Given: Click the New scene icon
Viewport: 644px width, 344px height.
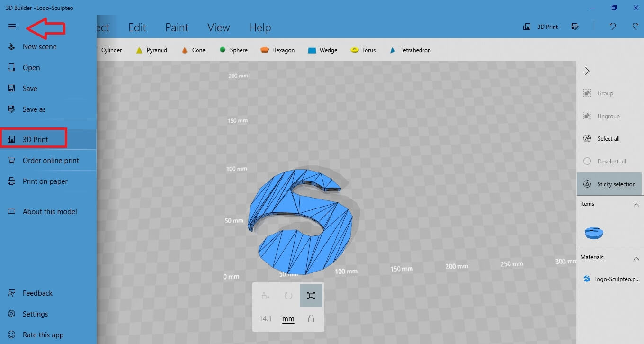Looking at the screenshot, I should (x=12, y=47).
